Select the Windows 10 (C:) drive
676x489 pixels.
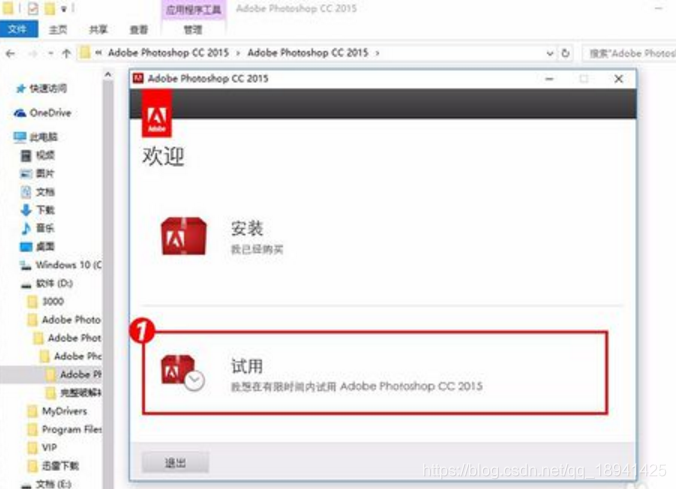coord(61,265)
